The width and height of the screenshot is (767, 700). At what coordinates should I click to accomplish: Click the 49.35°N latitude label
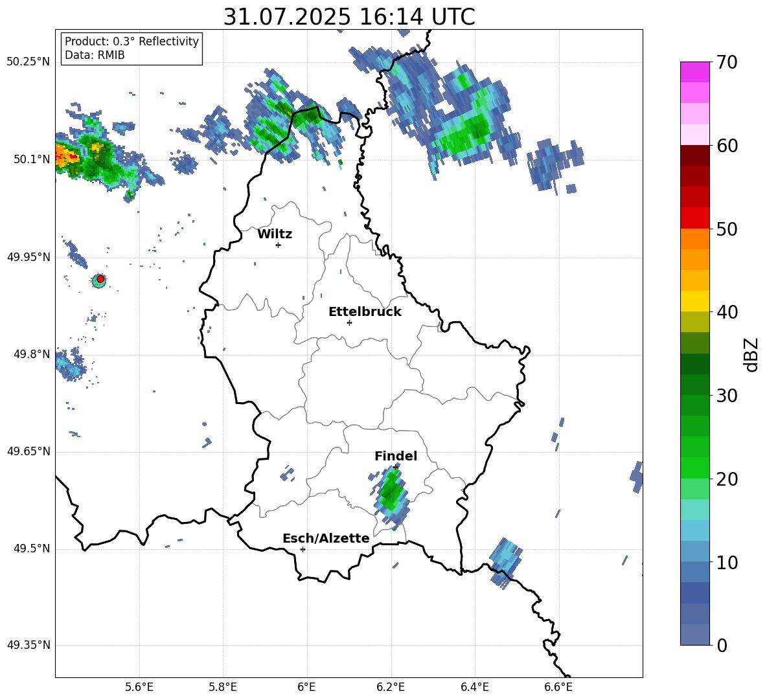tap(28, 645)
